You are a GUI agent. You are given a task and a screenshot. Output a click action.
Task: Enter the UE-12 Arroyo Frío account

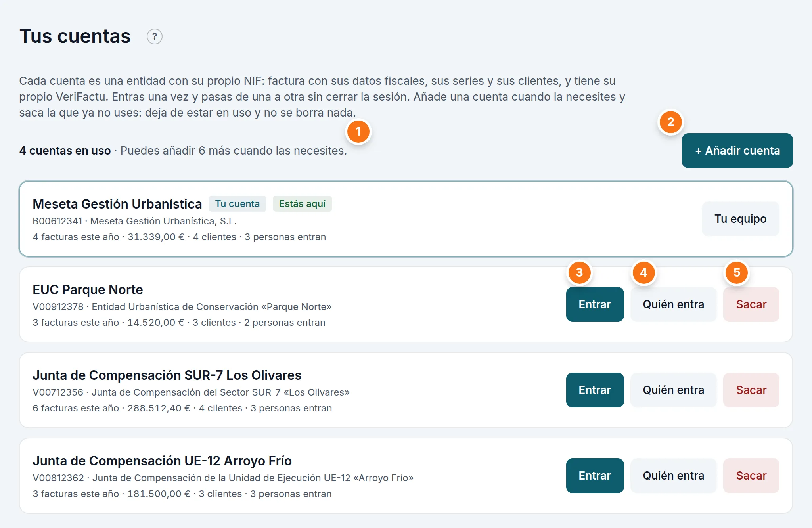click(595, 476)
